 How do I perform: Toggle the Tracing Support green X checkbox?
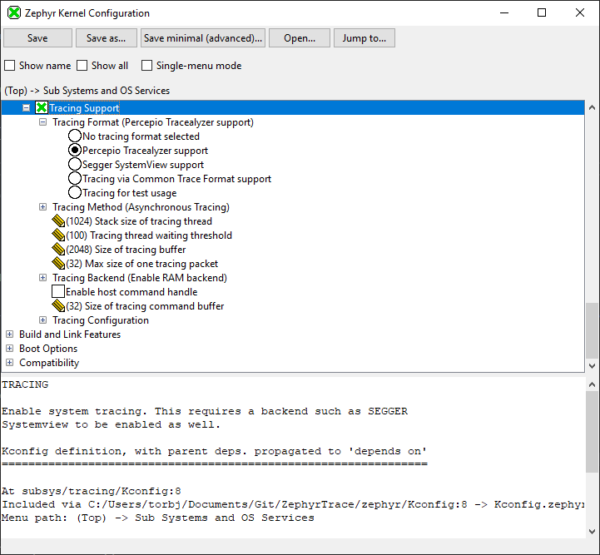(x=41, y=108)
